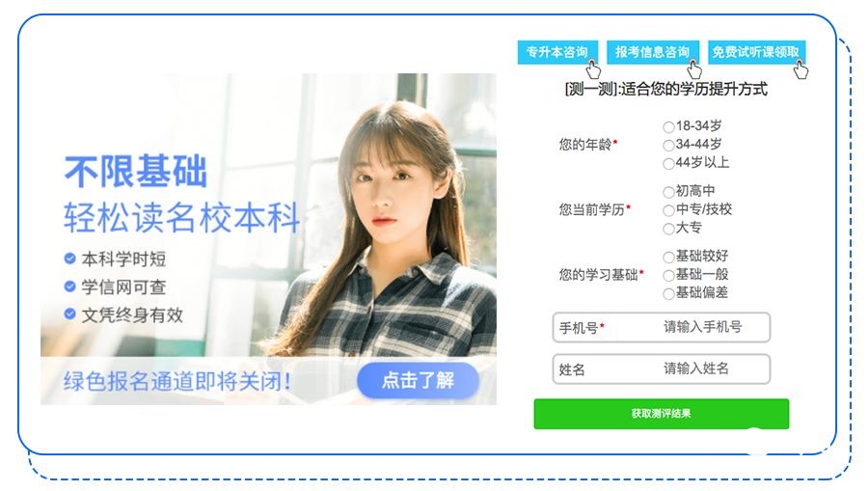Click the checkmark icon beside 学信网可查
The width and height of the screenshot is (868, 491).
pyautogui.click(x=69, y=286)
